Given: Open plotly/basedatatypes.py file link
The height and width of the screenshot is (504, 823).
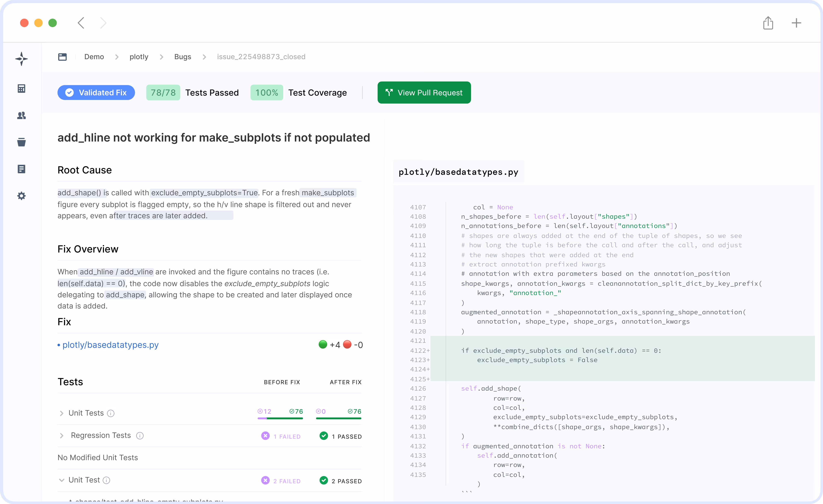Looking at the screenshot, I should 111,345.
